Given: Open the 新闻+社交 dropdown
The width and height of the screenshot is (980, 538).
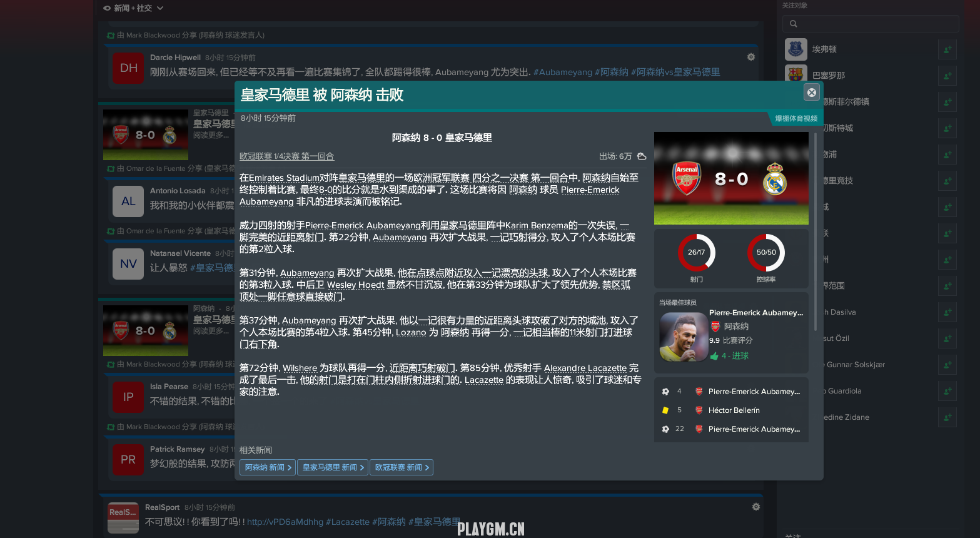Looking at the screenshot, I should pos(133,8).
